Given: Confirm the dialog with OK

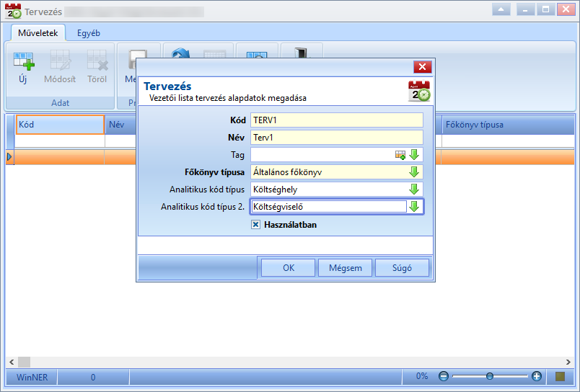Looking at the screenshot, I should [x=288, y=268].
